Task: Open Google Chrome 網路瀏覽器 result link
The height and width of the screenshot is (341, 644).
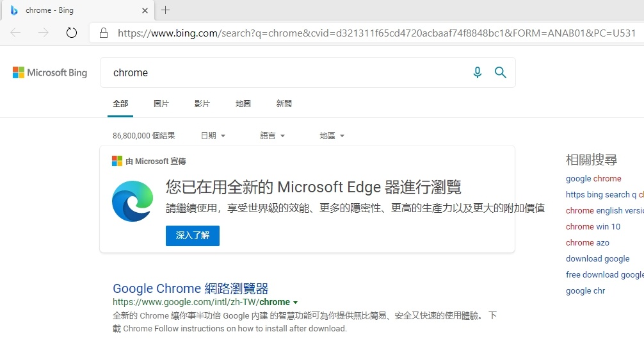Action: 191,288
